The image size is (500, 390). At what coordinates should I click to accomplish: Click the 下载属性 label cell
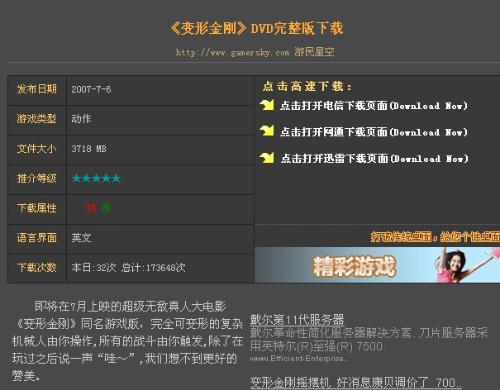pyautogui.click(x=37, y=208)
